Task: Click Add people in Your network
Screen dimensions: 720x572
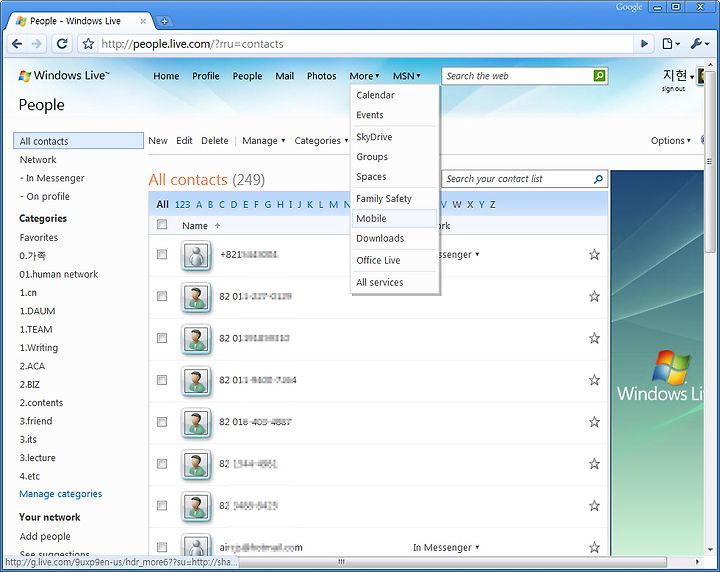Action: (45, 536)
